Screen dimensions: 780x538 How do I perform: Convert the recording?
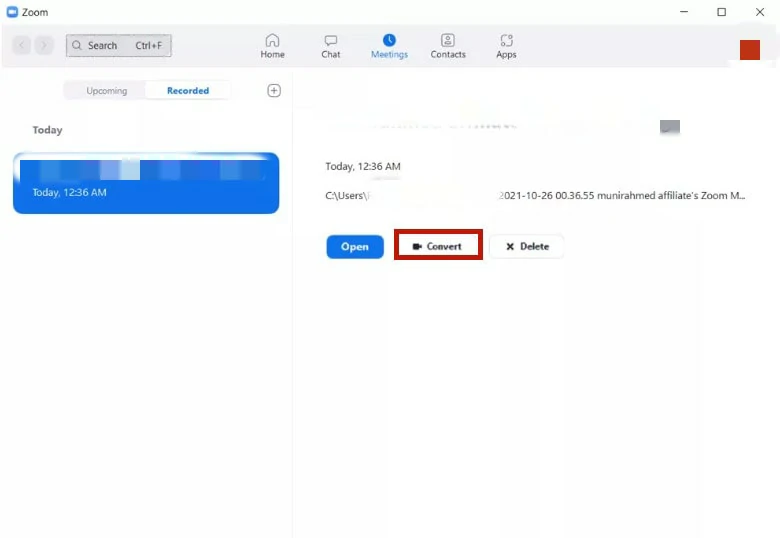438,246
